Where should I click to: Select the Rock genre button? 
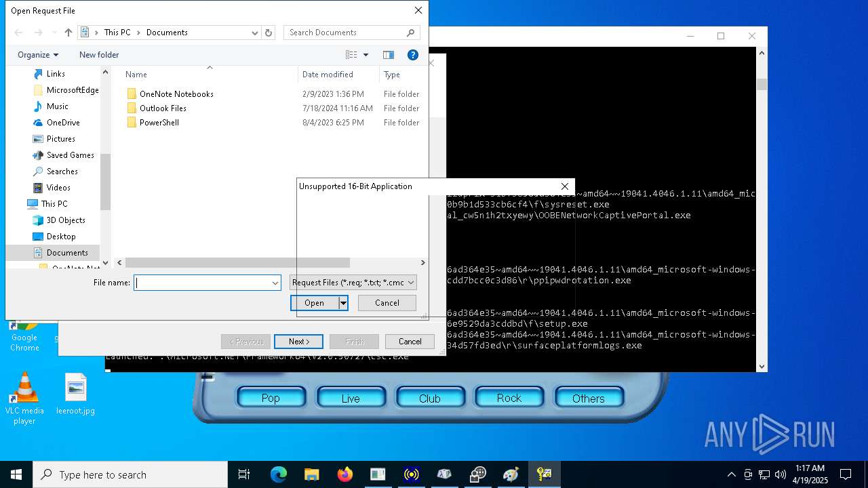(509, 399)
